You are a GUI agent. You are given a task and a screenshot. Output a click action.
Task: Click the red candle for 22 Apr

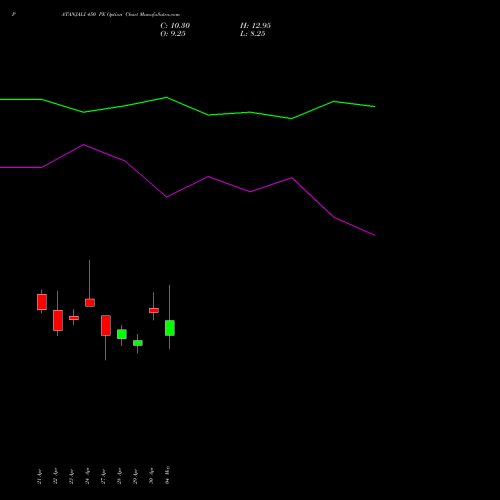tap(58, 320)
